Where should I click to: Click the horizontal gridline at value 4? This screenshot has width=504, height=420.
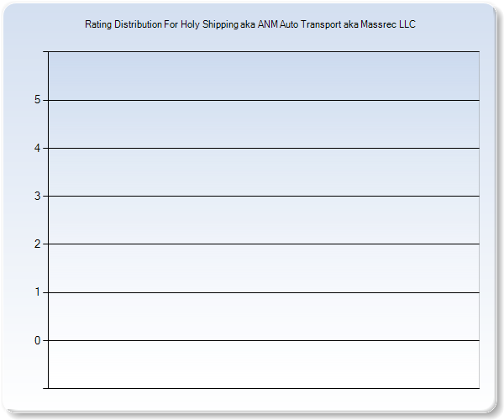point(264,149)
